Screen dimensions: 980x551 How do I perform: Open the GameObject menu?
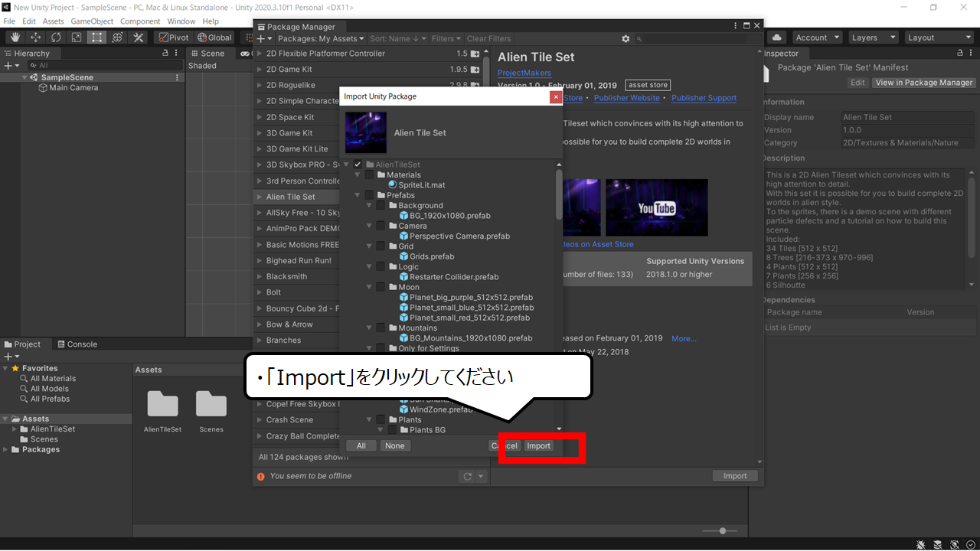click(x=93, y=21)
